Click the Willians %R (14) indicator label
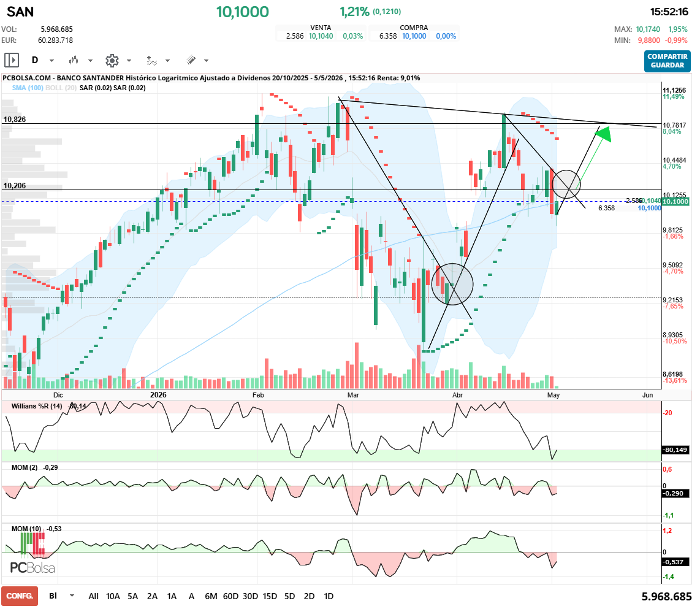Screen dimensions: 700x609 pyautogui.click(x=37, y=406)
